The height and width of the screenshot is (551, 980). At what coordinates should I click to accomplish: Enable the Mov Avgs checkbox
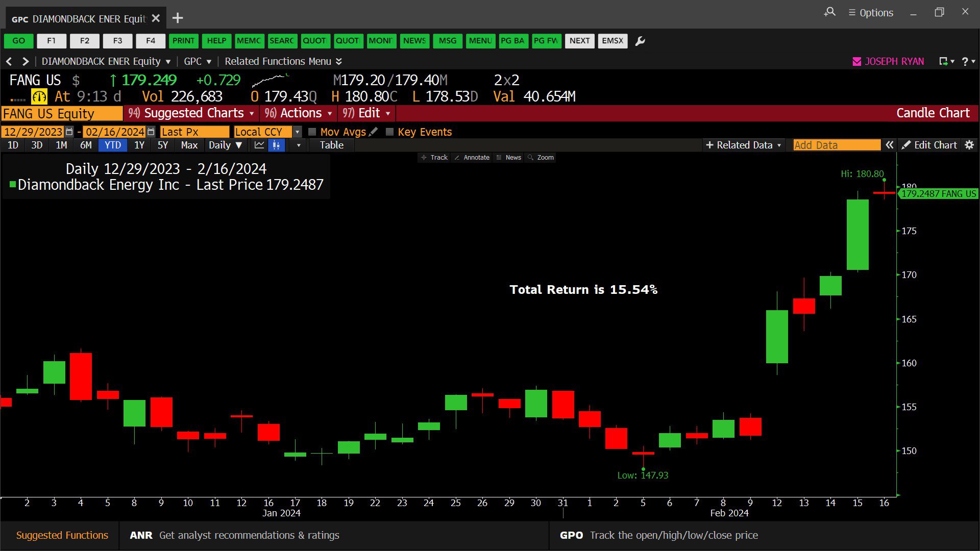312,132
